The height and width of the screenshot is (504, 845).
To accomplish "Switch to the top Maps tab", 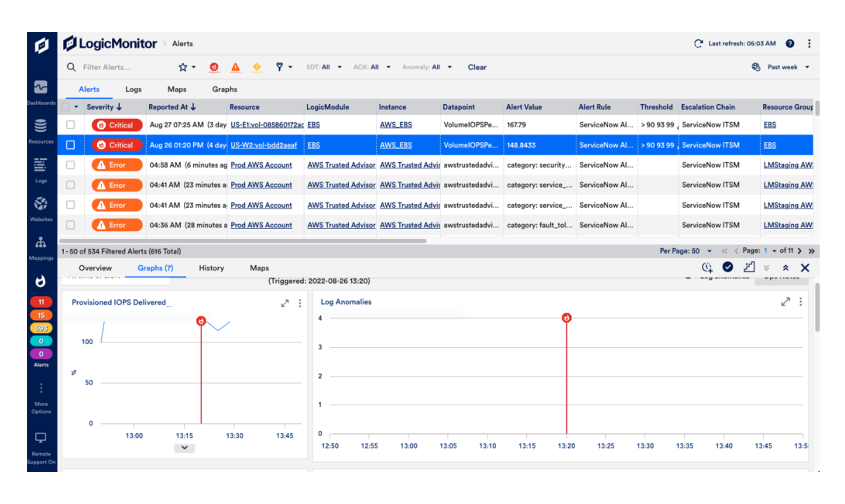I will (177, 89).
